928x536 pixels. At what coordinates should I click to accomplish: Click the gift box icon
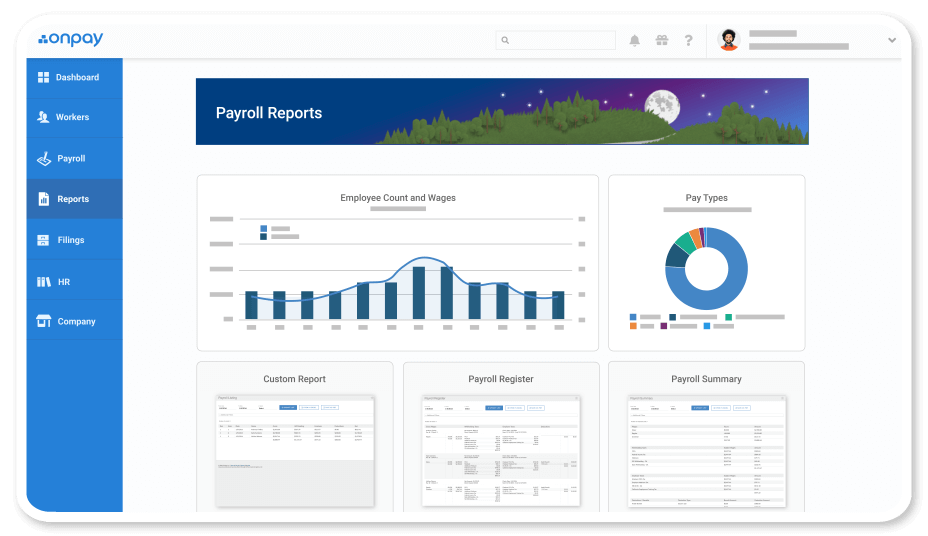[x=661, y=41]
